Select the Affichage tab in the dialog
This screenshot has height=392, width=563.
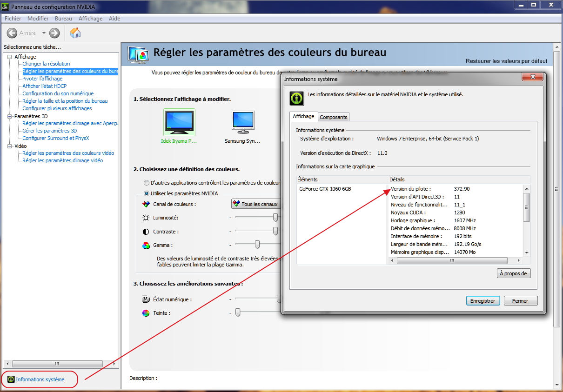(x=303, y=116)
